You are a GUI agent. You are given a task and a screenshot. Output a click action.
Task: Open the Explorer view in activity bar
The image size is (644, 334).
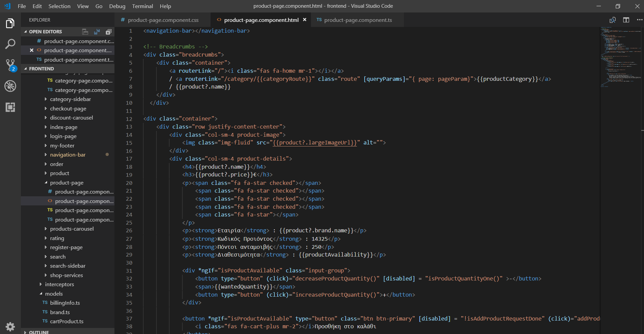click(10, 23)
